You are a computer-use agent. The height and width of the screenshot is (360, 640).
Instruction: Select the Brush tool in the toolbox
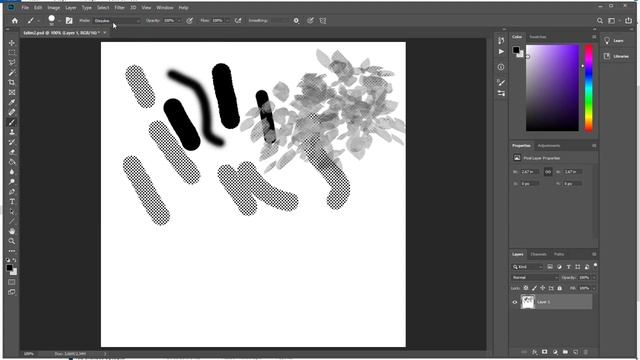(12, 122)
